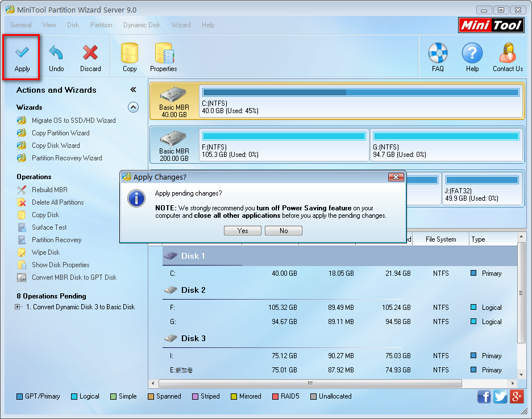532x419 pixels.
Task: Select the G:(NTFS) partition block
Action: [447, 145]
